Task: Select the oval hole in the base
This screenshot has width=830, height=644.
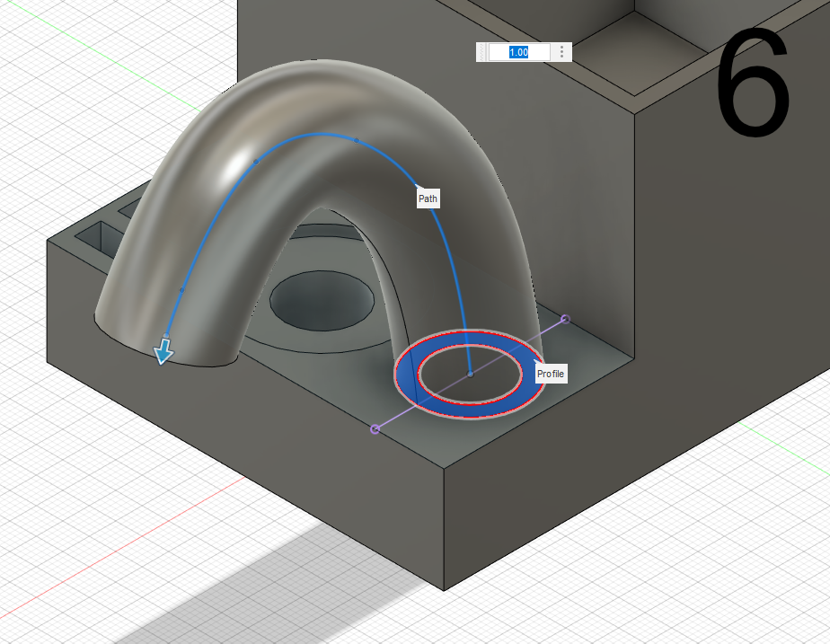Action: [322, 301]
